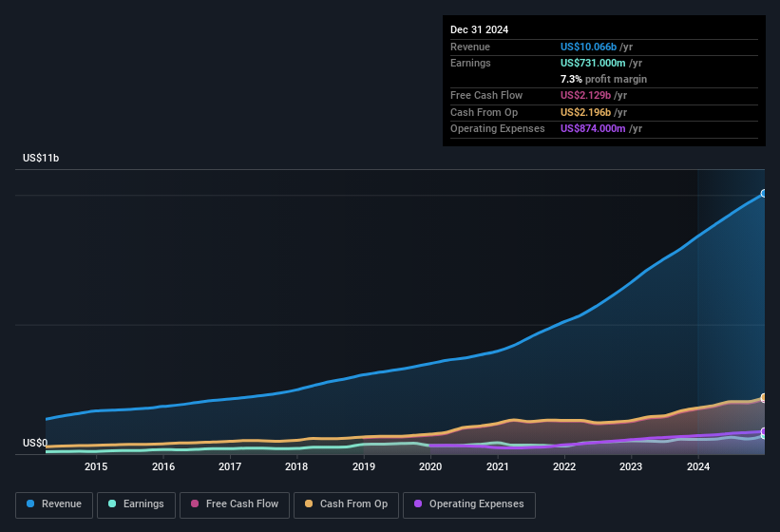
Task: Click the Free Cash Flow tooltip label
Action: pyautogui.click(x=486, y=95)
